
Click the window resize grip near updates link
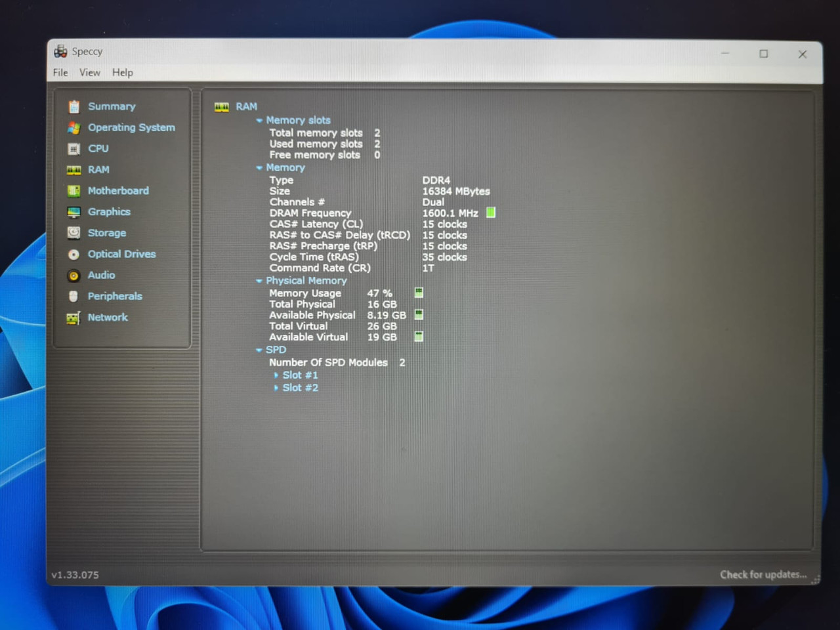coord(816,579)
